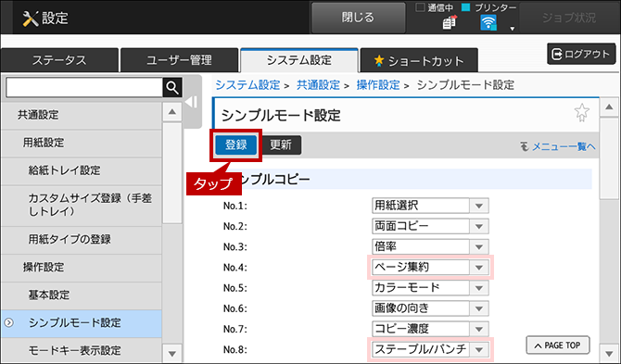Select 操作設定 in the sidebar

point(82,268)
